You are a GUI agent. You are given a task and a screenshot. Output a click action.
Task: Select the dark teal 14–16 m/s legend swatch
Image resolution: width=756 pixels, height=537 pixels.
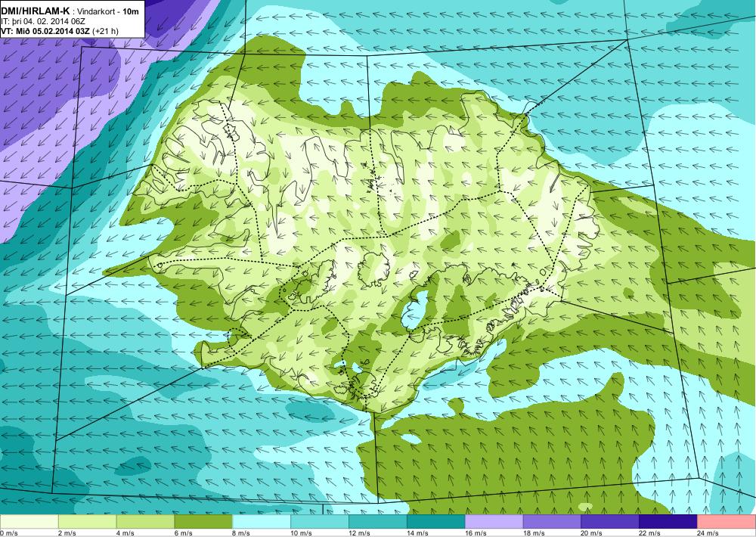coord(436,522)
